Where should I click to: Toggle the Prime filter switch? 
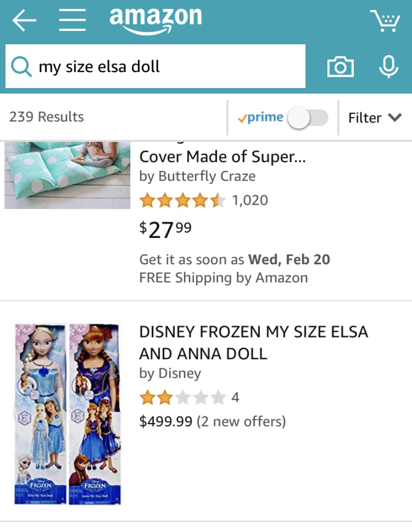[x=309, y=118]
